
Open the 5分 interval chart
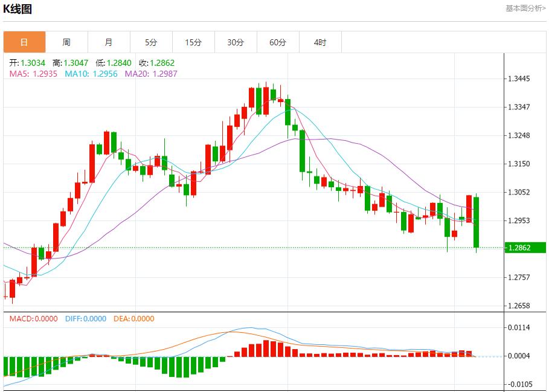tap(151, 42)
